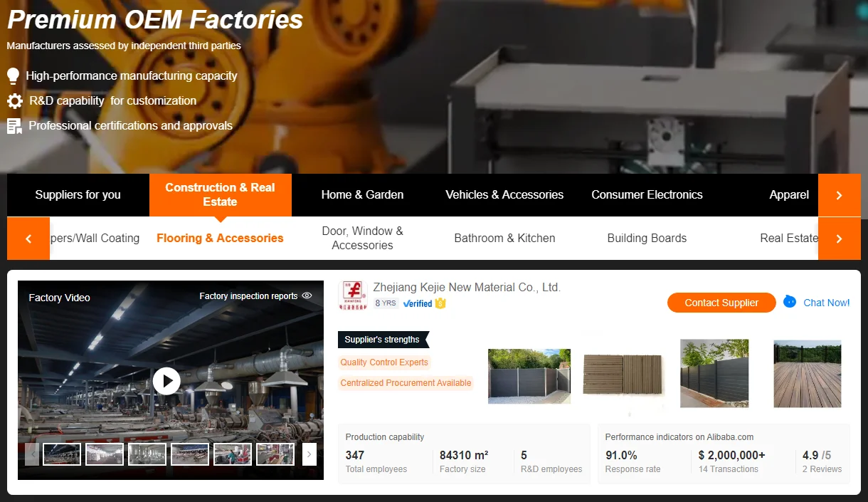Click the Chat Now chat bubble icon
The image size is (868, 502).
(790, 302)
